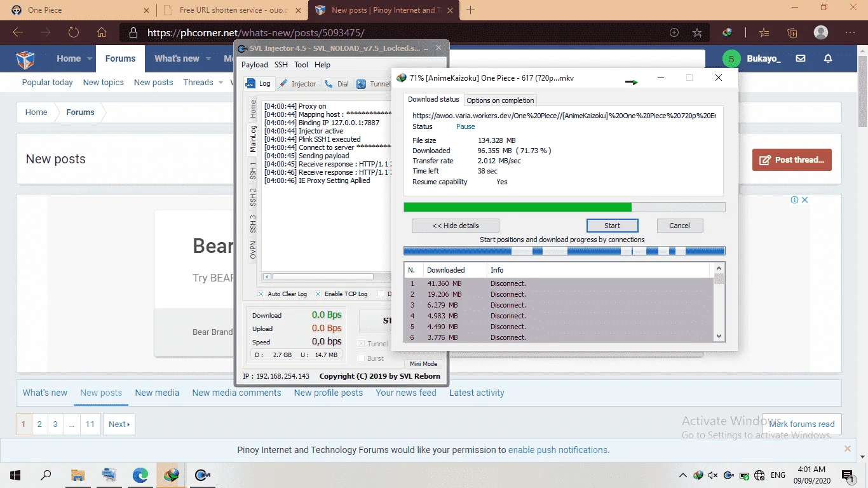Open Microsoft Edge taskbar icon
The width and height of the screenshot is (868, 488).
[x=140, y=475]
